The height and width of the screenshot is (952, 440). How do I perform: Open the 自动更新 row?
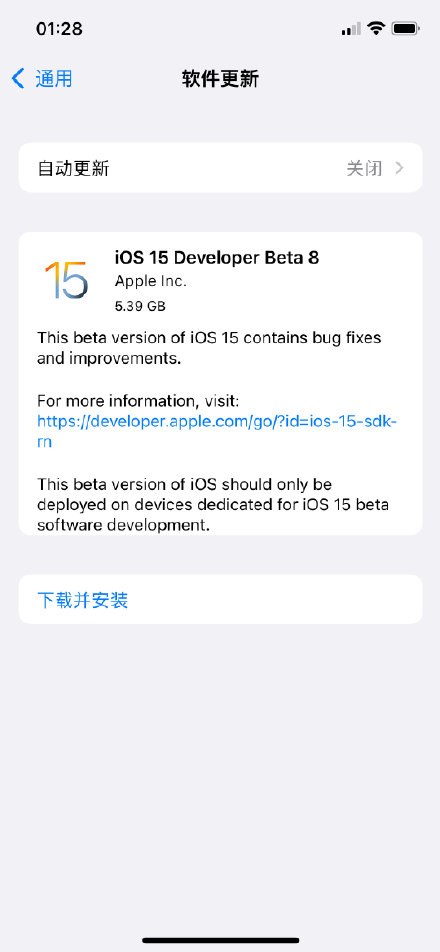220,168
